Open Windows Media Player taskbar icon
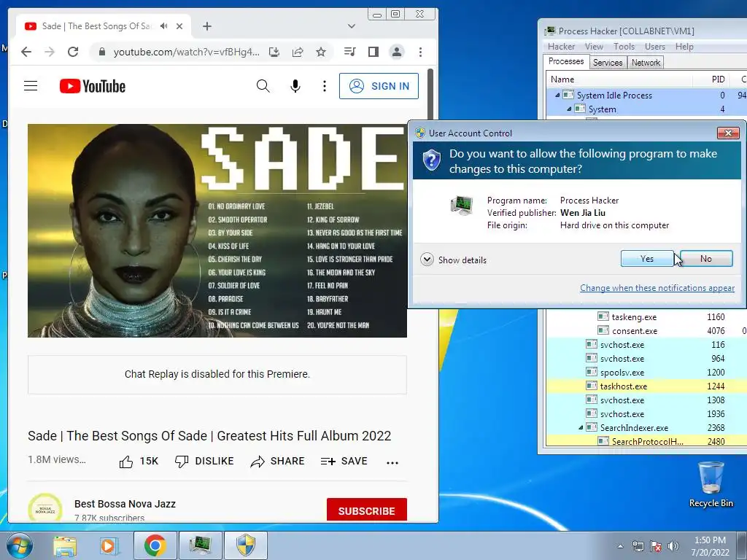The image size is (747, 560). tap(109, 545)
